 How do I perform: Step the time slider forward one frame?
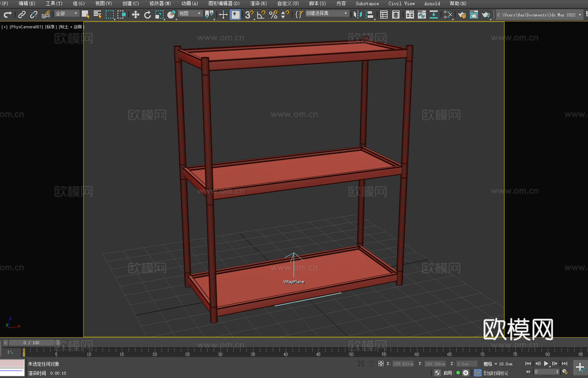[58, 343]
